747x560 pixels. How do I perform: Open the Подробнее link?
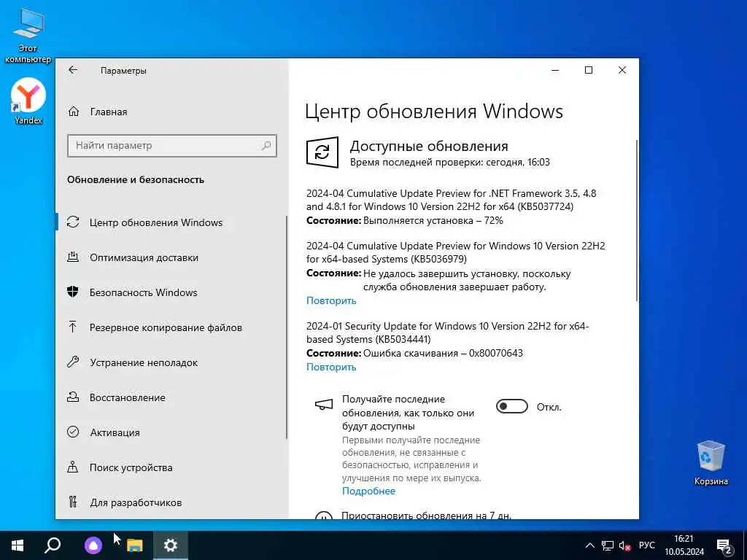coord(368,491)
